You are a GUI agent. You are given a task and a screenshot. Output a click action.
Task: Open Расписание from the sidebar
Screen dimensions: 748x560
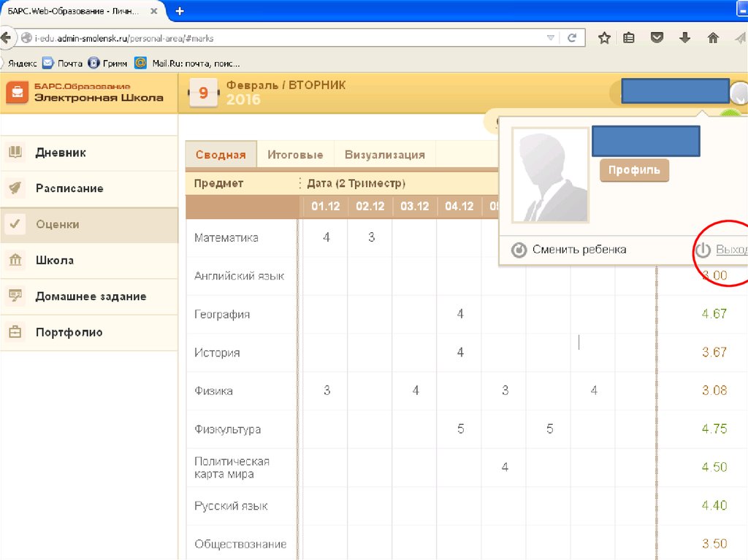[x=69, y=188]
